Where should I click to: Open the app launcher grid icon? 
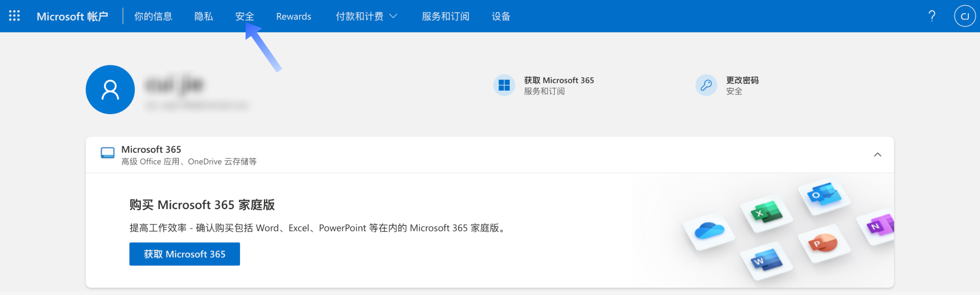[x=14, y=16]
